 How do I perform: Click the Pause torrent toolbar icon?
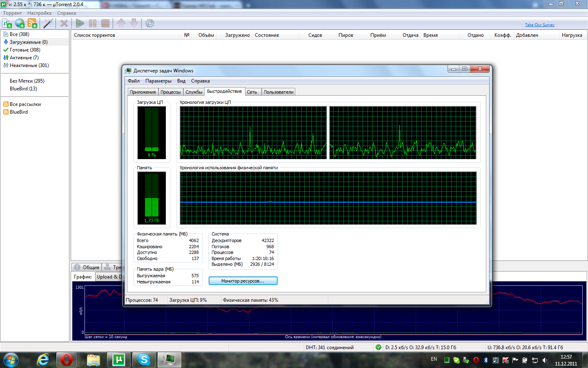pos(93,23)
